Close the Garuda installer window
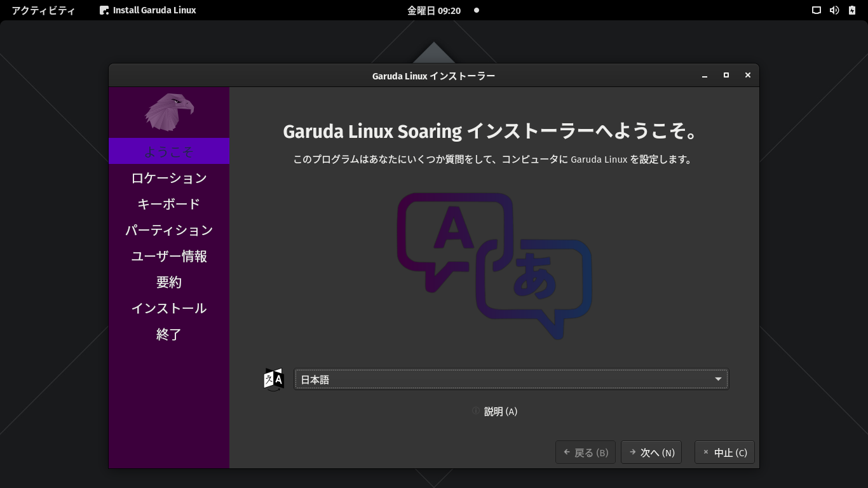868x488 pixels. (x=748, y=76)
